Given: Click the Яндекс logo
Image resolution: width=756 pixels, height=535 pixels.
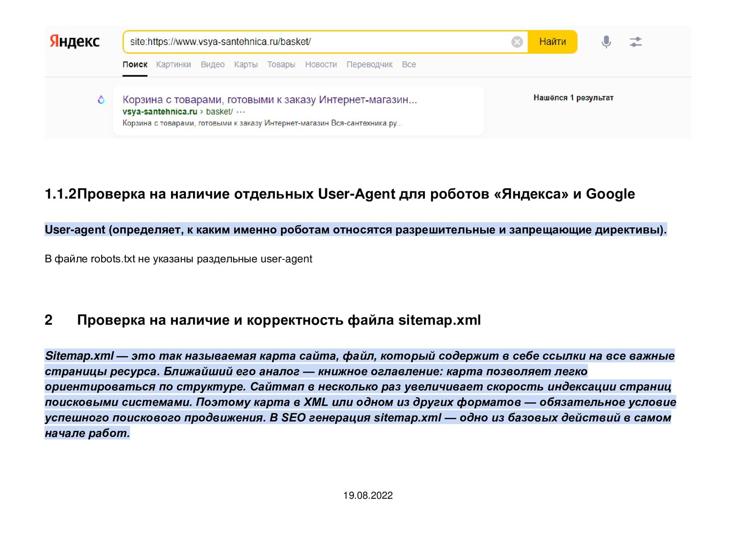Looking at the screenshot, I should click(x=75, y=41).
